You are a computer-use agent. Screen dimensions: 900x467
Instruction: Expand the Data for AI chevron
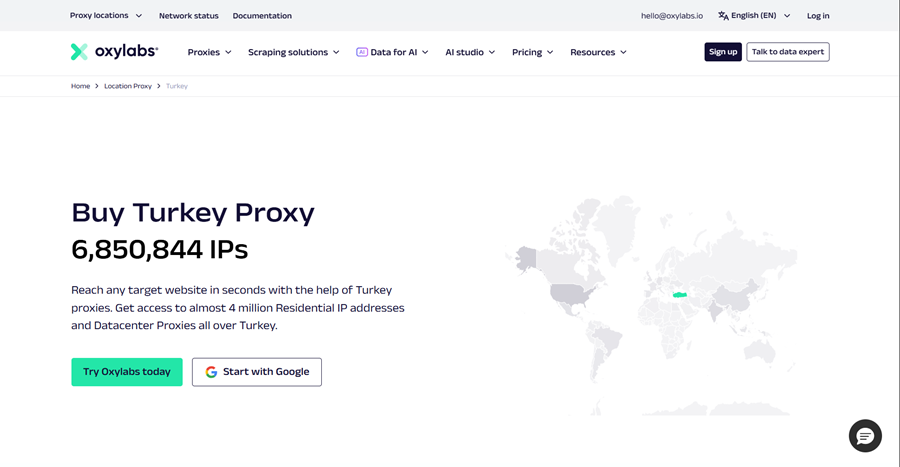click(x=425, y=52)
